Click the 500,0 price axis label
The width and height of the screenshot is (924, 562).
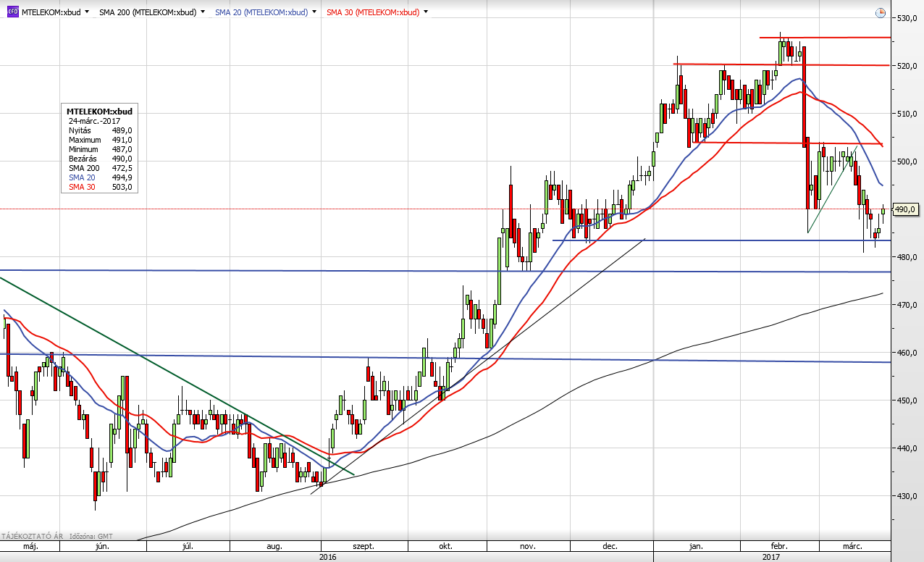(909, 162)
